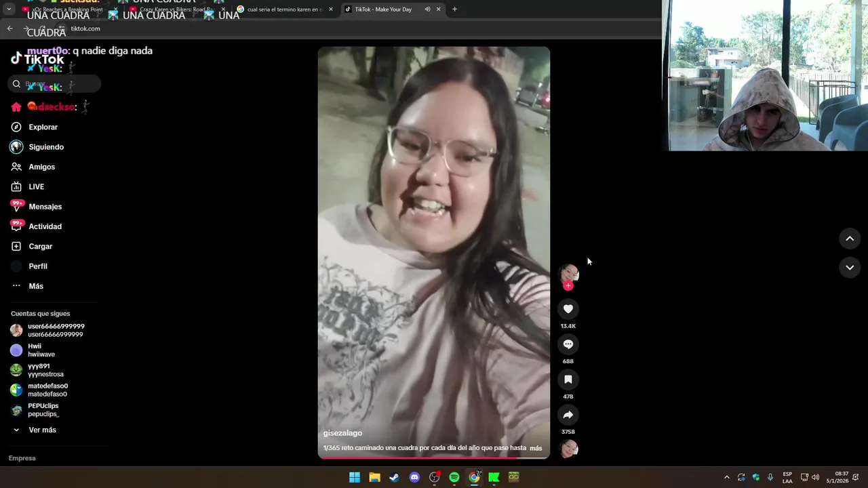Open OBS Studio from taskbar
This screenshot has height=488, width=868.
(435, 477)
